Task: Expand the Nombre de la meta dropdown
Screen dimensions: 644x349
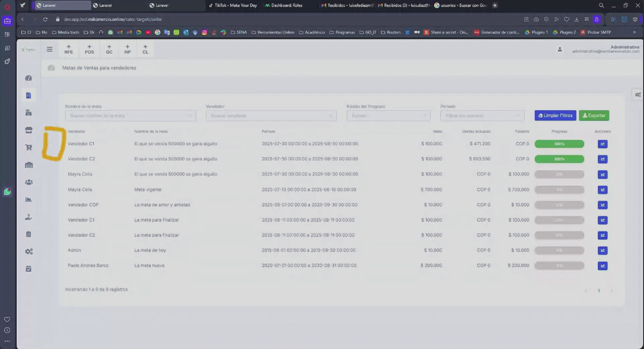Action: click(x=130, y=115)
